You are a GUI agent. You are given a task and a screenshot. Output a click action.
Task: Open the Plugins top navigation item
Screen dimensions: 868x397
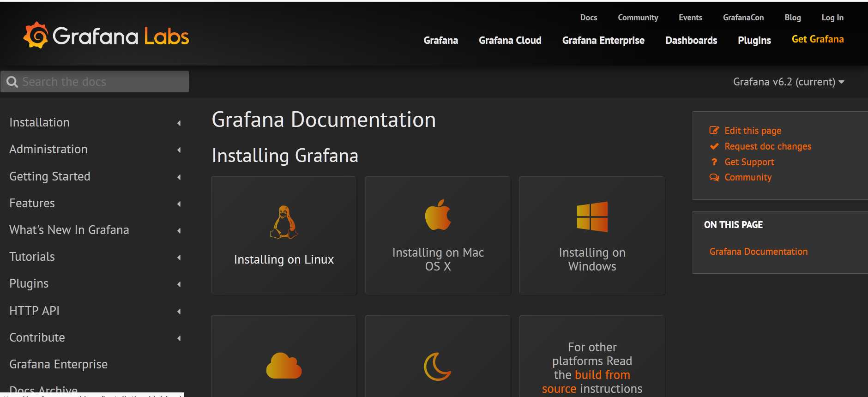tap(754, 41)
